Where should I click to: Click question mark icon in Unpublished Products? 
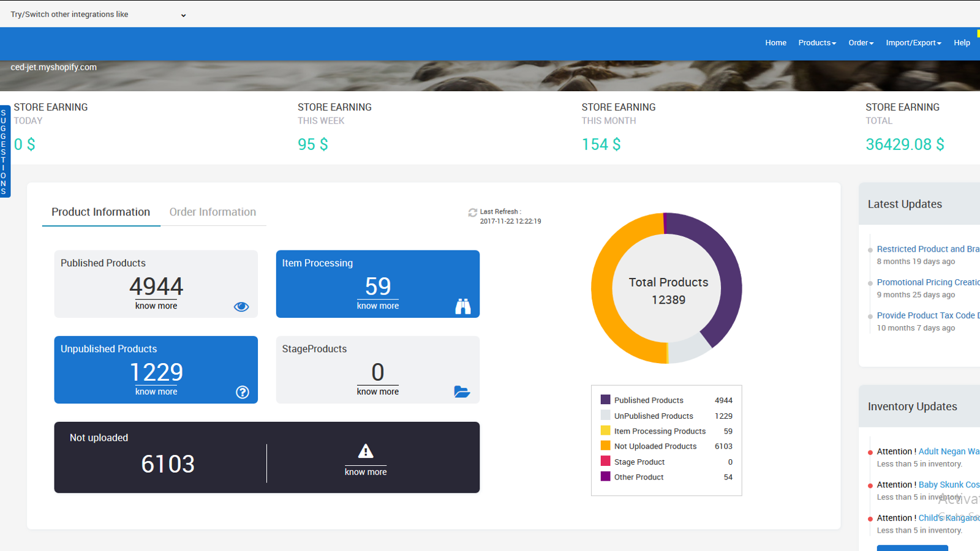click(243, 392)
